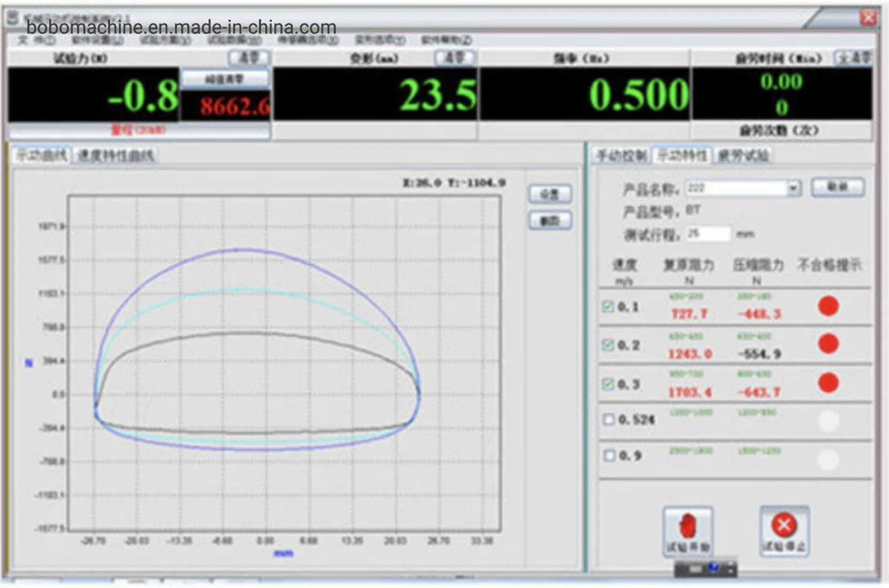Click the 不合格提示 column header
The width and height of the screenshot is (889, 588).
tap(829, 265)
